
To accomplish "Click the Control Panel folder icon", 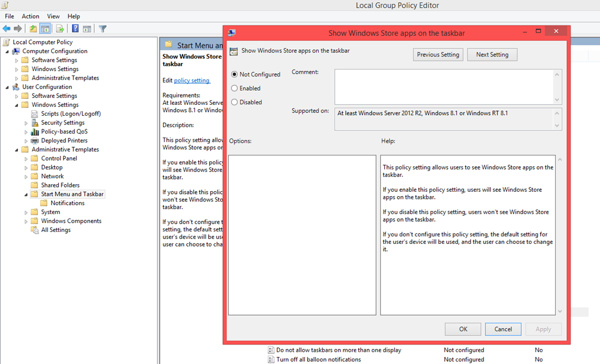I will click(34, 158).
